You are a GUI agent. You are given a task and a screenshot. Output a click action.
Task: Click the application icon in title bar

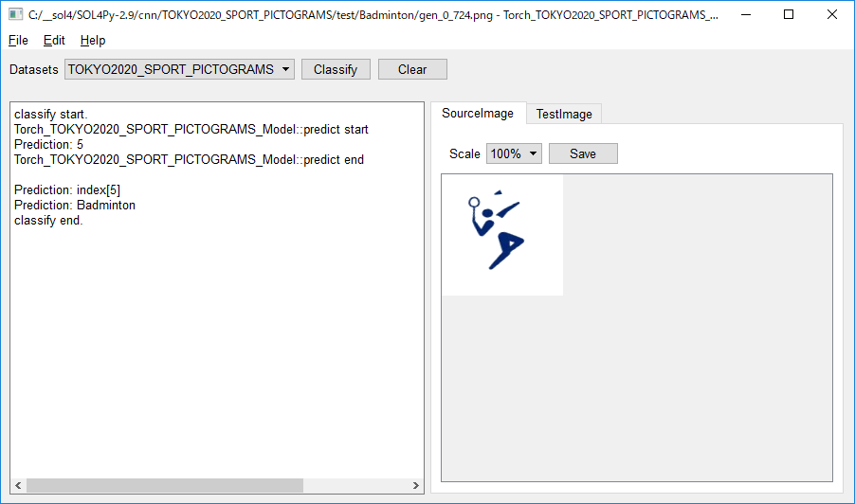[x=15, y=14]
